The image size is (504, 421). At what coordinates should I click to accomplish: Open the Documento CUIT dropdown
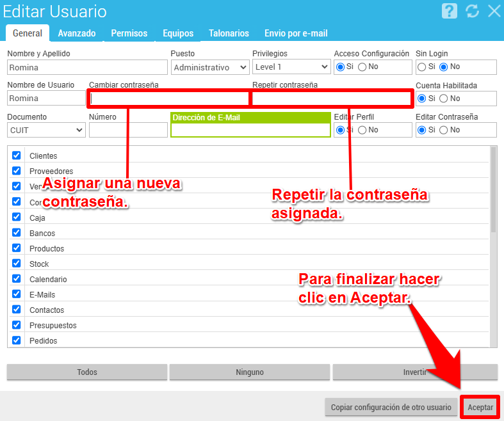tap(47, 130)
